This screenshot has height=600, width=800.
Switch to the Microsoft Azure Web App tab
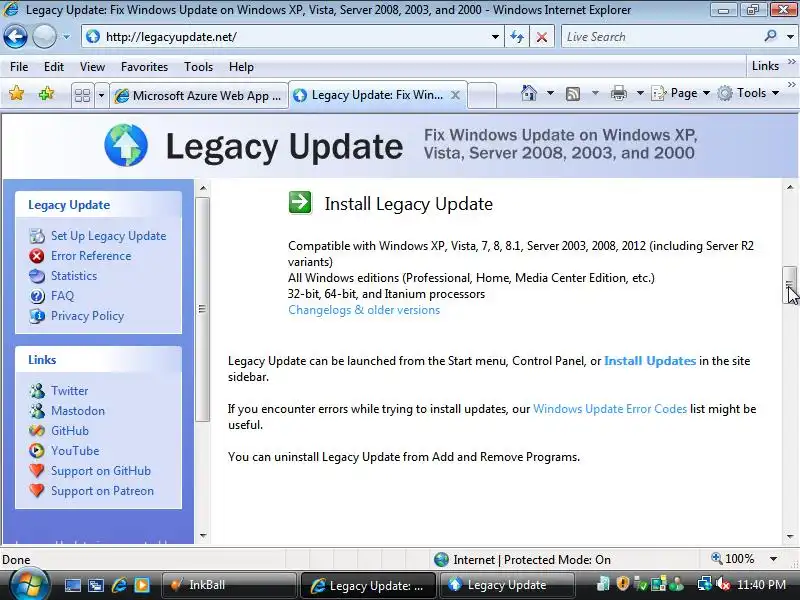pyautogui.click(x=198, y=95)
